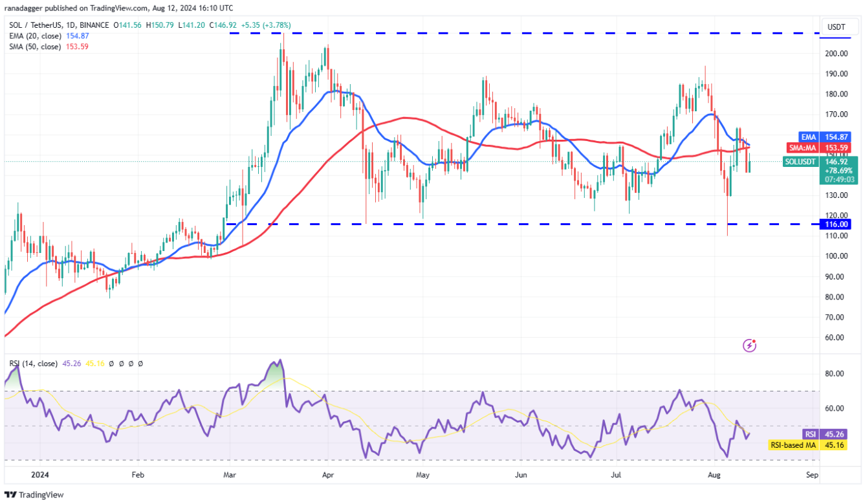
Task: Click the purple lightning flash icon
Action: [x=749, y=345]
